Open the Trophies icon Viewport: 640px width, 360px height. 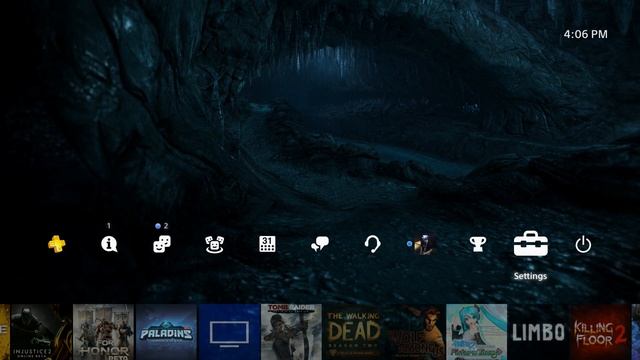tap(478, 244)
